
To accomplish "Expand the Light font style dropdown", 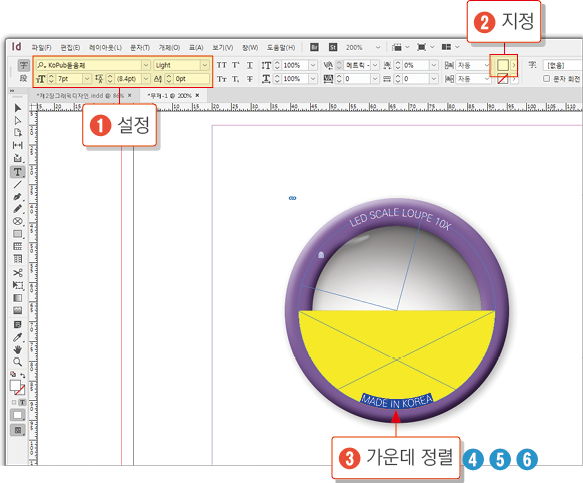I will [x=205, y=65].
